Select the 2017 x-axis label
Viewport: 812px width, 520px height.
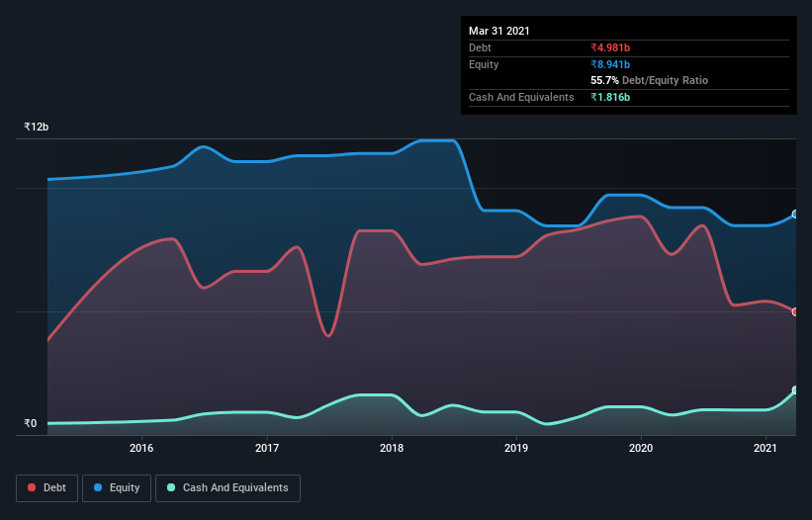click(267, 448)
